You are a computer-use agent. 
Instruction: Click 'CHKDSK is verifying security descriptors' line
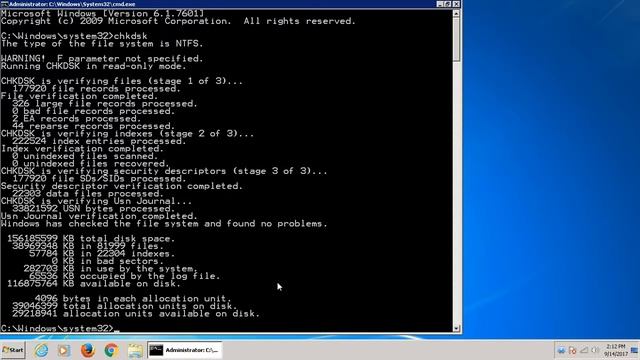point(164,171)
